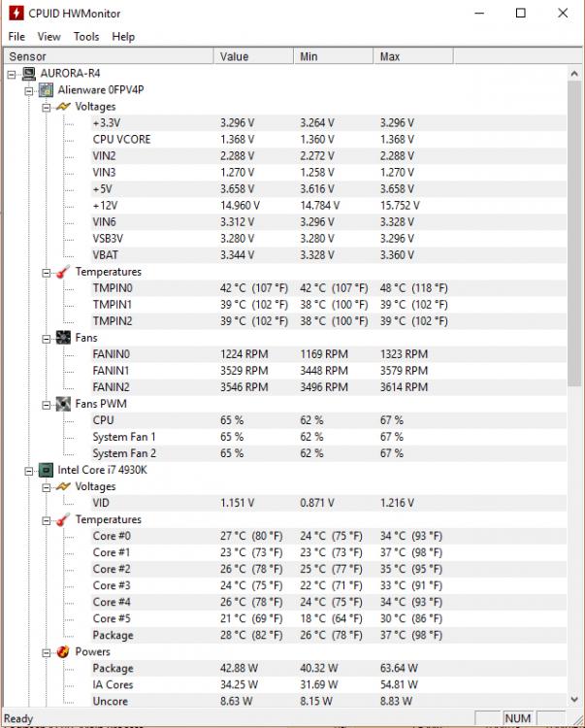Screen dimensions: 585x728
Task: Click the Alienware 0FPV4P motherboard icon
Action: tap(46, 90)
